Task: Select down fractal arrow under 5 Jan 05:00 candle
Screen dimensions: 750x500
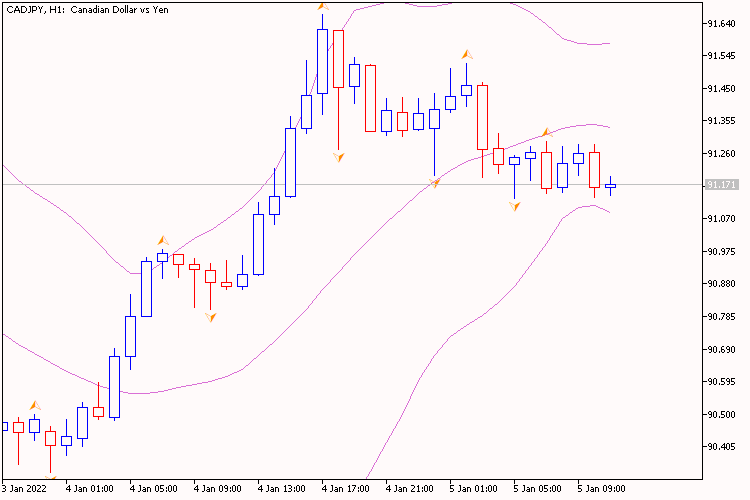Action: pos(515,206)
